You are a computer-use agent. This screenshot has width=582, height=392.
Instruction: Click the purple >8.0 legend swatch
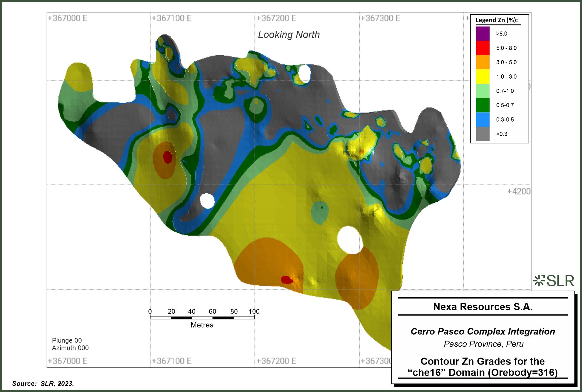coord(483,33)
